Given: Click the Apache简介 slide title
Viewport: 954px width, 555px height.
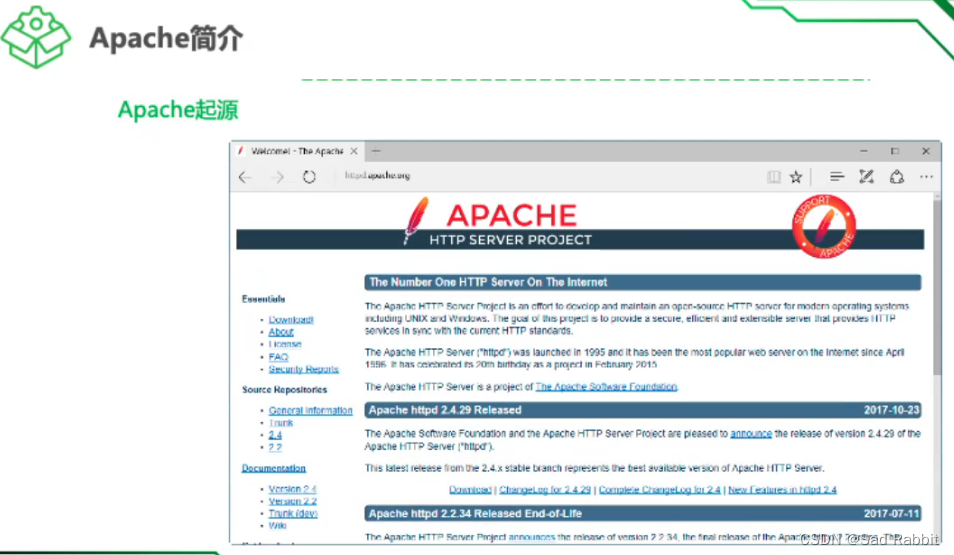Looking at the screenshot, I should [166, 38].
